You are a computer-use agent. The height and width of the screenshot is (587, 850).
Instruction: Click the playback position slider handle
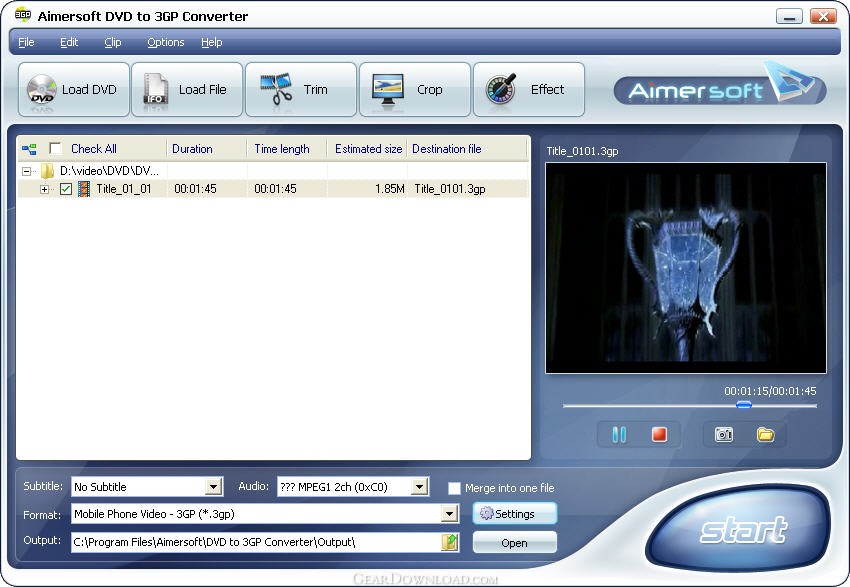(x=744, y=405)
